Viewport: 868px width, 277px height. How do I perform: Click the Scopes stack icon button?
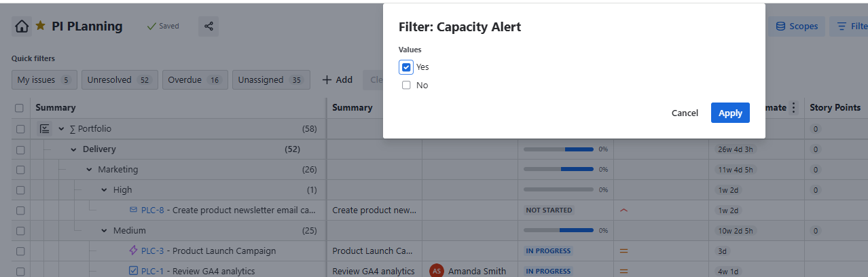[797, 26]
